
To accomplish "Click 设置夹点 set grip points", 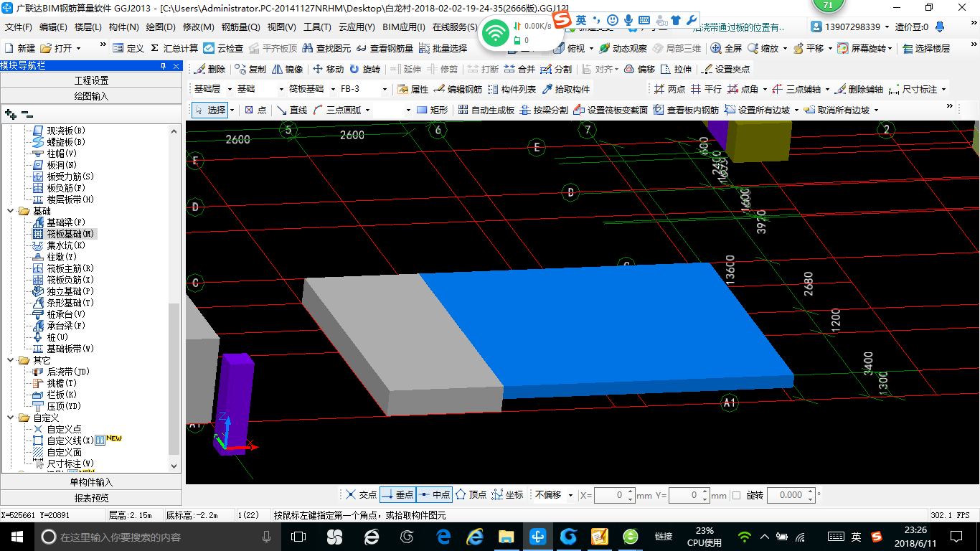I will 726,70.
